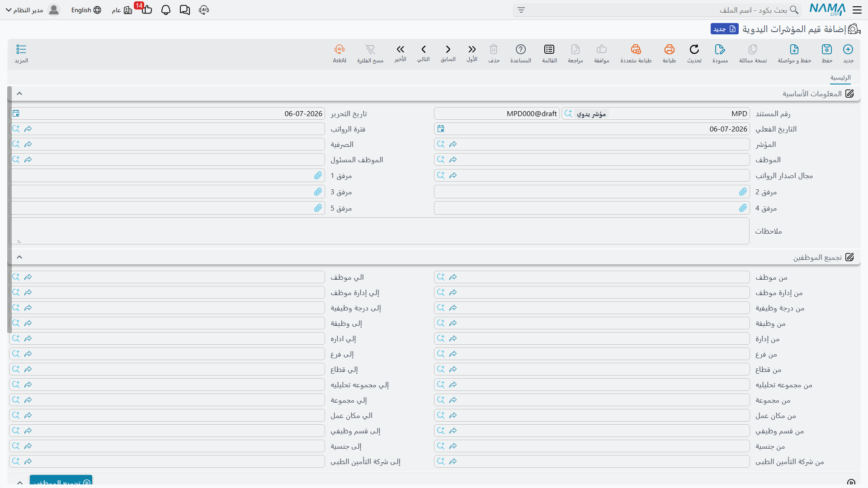The height and width of the screenshot is (488, 868).
Task: Open the notifications bell icon
Action: click(166, 10)
